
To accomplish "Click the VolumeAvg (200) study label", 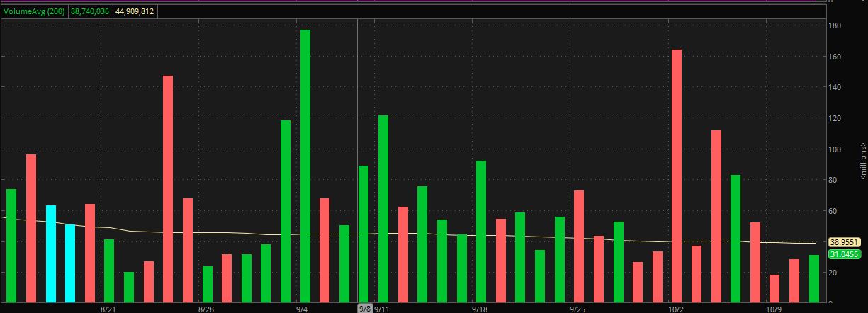I will 34,11.
